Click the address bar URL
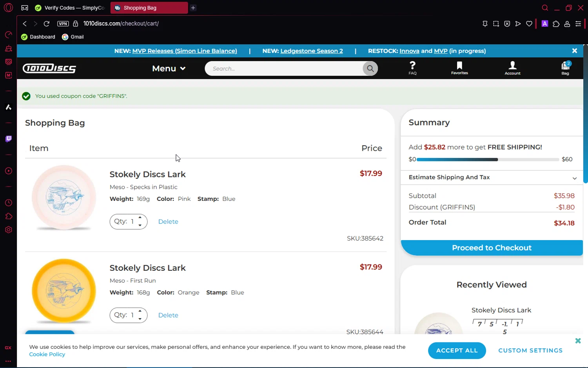588x368 pixels. pos(121,24)
